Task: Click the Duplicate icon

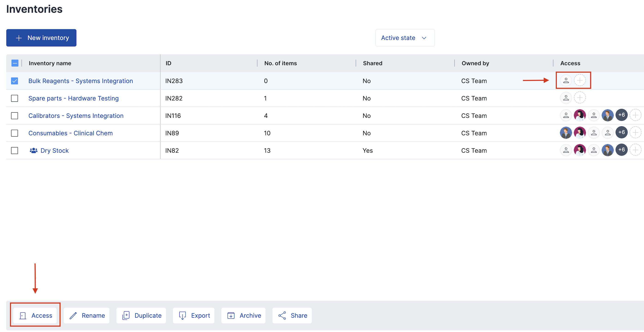Action: tap(126, 315)
